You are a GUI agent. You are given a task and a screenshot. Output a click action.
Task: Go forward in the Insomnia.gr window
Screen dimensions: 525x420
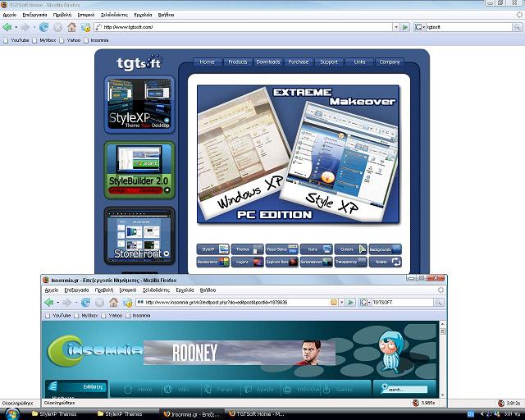(x=67, y=303)
